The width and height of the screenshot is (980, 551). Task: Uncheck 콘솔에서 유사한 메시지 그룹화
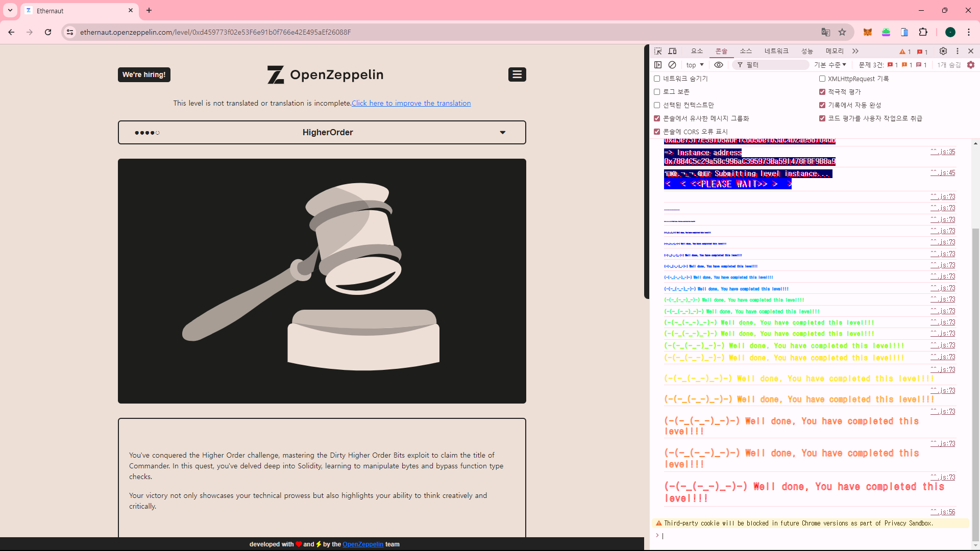click(657, 118)
